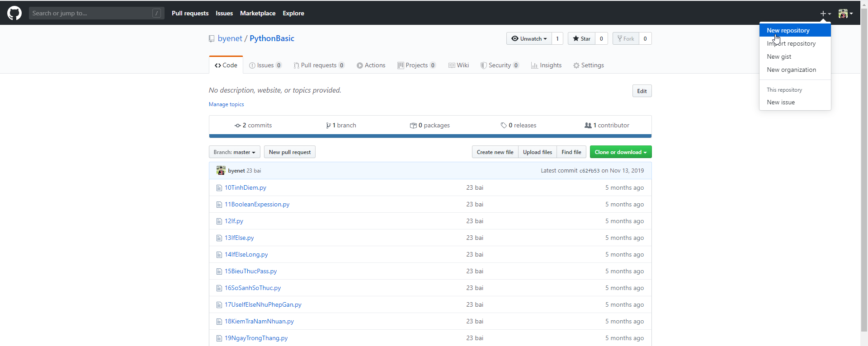Choose New issue from the menu
Viewport: 868px width, 346px height.
795,102
